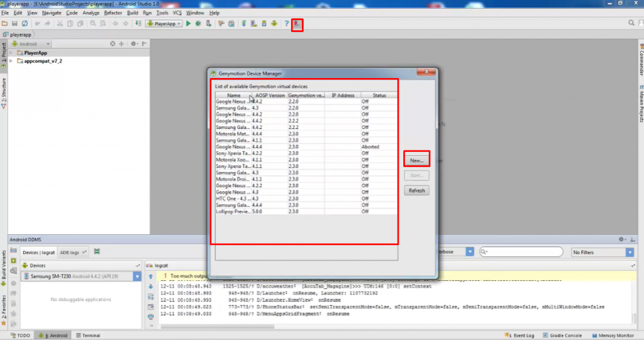The height and width of the screenshot is (340, 644).
Task: Click the Synchronize toolbar icon
Action: point(25,23)
